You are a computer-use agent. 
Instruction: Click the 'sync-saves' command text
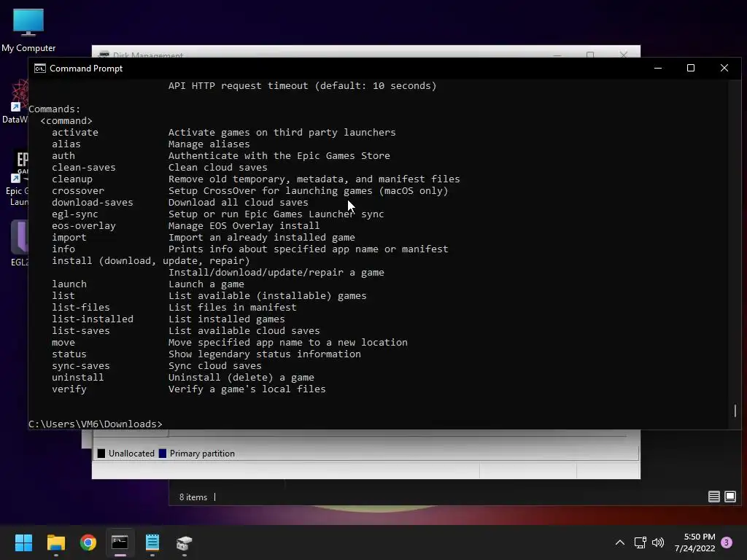tap(81, 366)
